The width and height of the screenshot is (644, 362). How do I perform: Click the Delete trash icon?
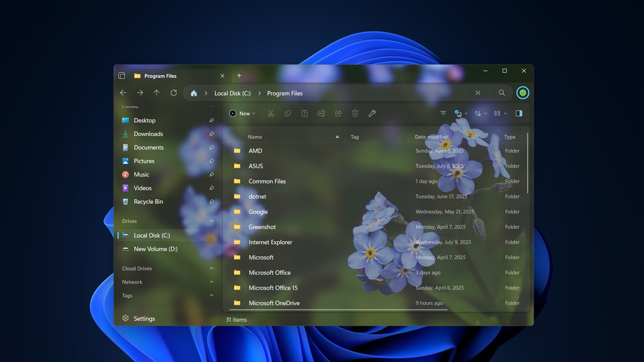(355, 113)
